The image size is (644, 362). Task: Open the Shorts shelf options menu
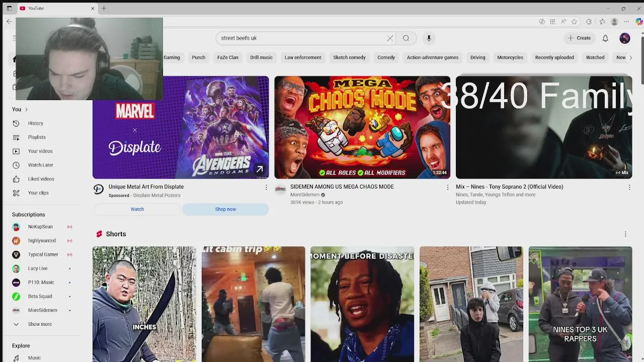tap(625, 234)
